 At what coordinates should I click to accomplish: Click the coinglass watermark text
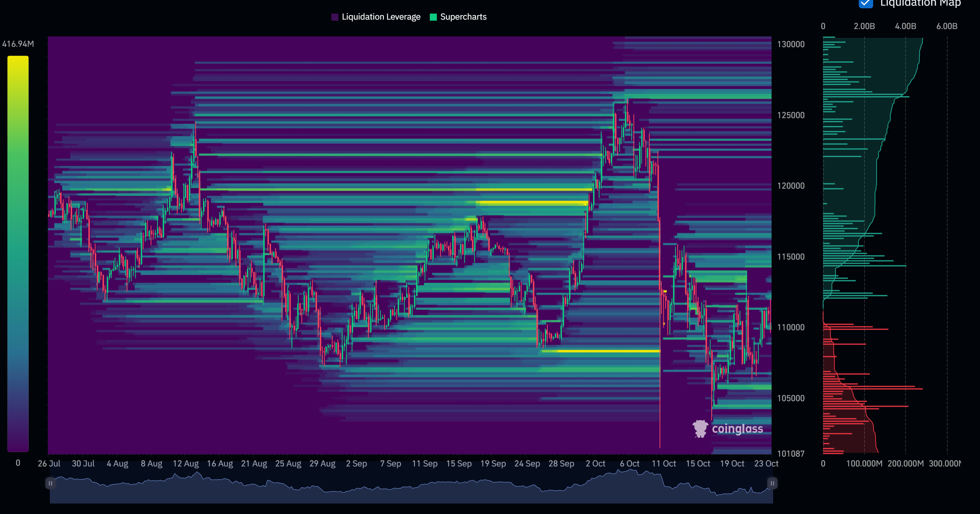(737, 429)
